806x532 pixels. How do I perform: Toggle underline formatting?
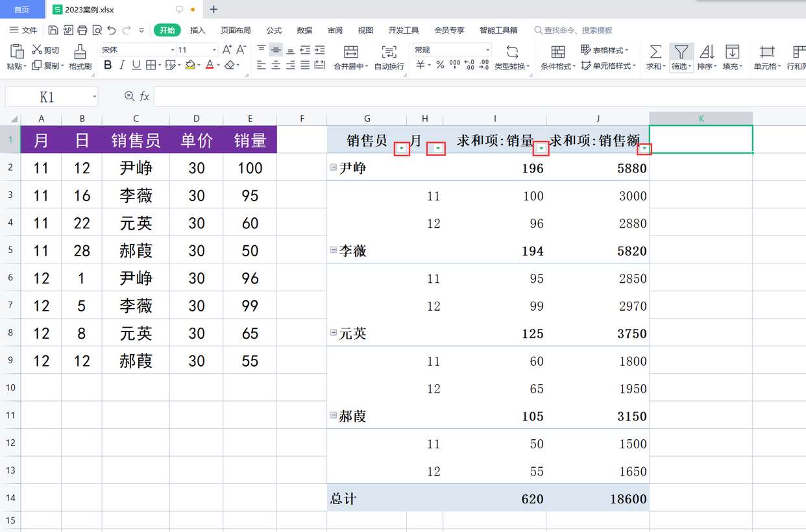(136, 65)
